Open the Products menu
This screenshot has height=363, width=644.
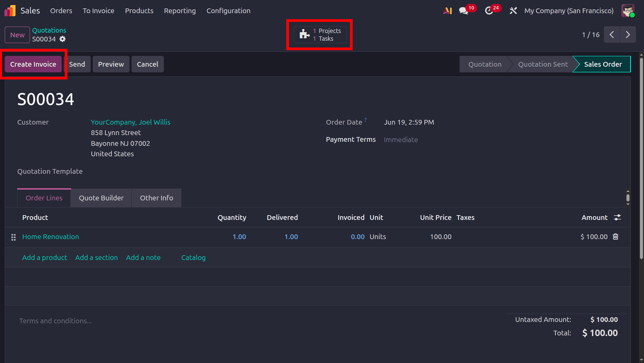click(x=139, y=11)
